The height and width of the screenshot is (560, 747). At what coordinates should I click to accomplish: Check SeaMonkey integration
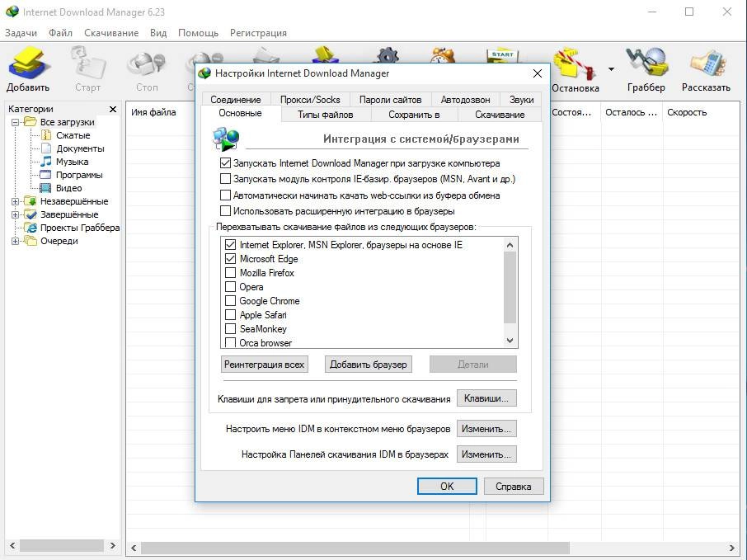(x=231, y=329)
